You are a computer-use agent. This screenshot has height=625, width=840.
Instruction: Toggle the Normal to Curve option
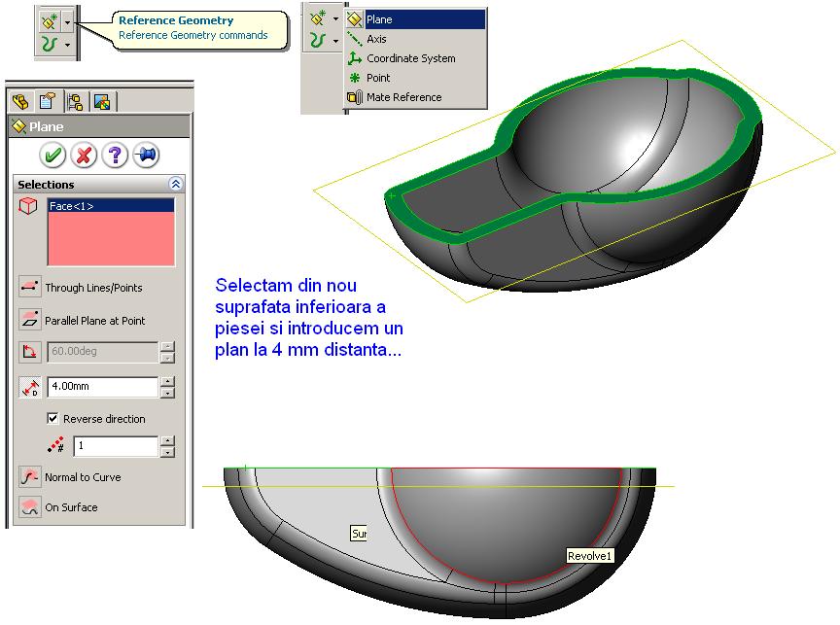pos(29,476)
